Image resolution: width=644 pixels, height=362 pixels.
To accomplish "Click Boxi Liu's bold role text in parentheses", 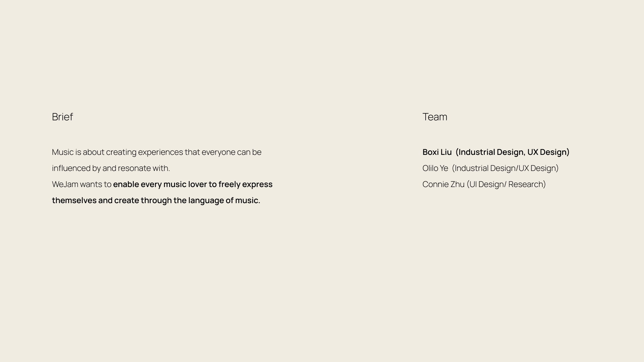I will tap(513, 152).
